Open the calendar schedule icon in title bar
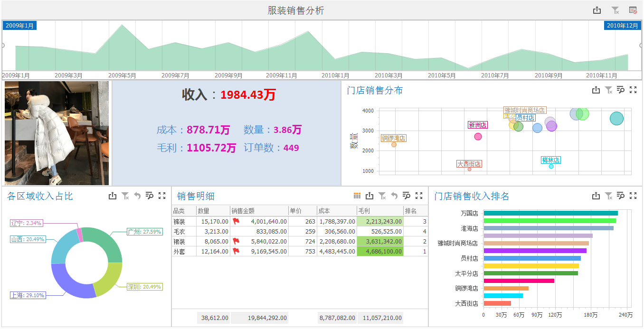Screen dimensions: 644x329 (x=633, y=10)
